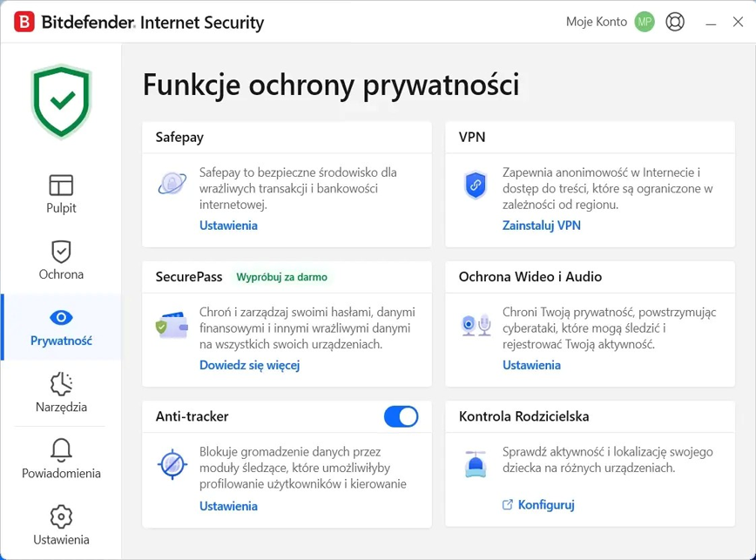Open Konfiguruj for parental control
This screenshot has width=756, height=560.
click(x=545, y=504)
